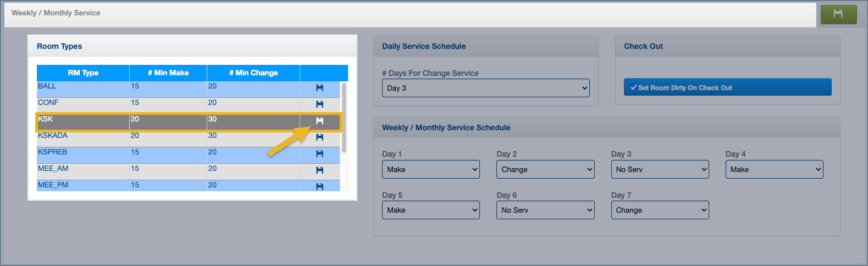Open the Day 1 service dropdown

[430, 169]
